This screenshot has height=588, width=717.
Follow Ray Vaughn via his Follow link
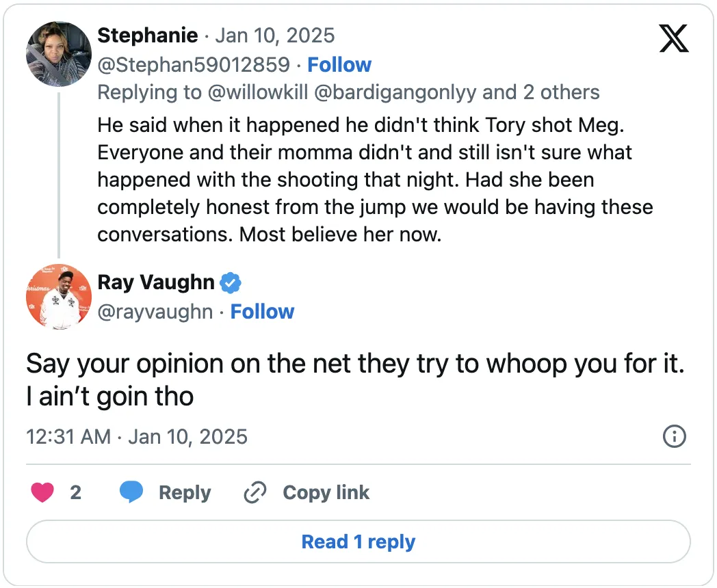coord(262,311)
